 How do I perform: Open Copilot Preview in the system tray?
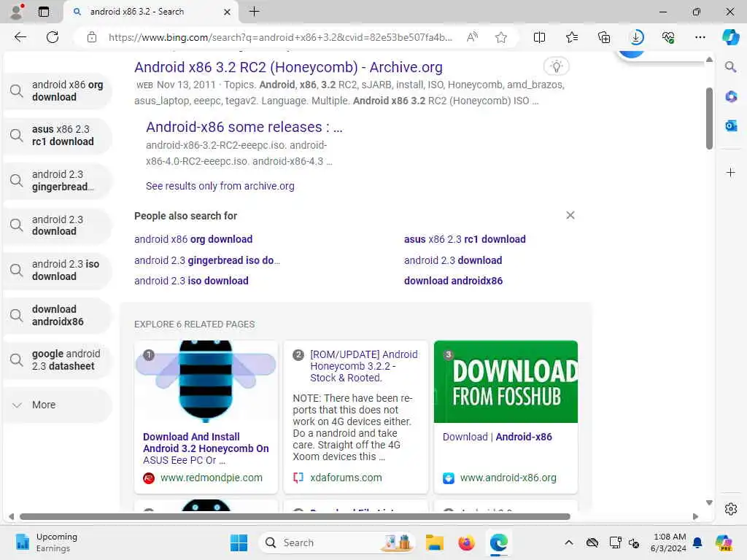tap(723, 542)
